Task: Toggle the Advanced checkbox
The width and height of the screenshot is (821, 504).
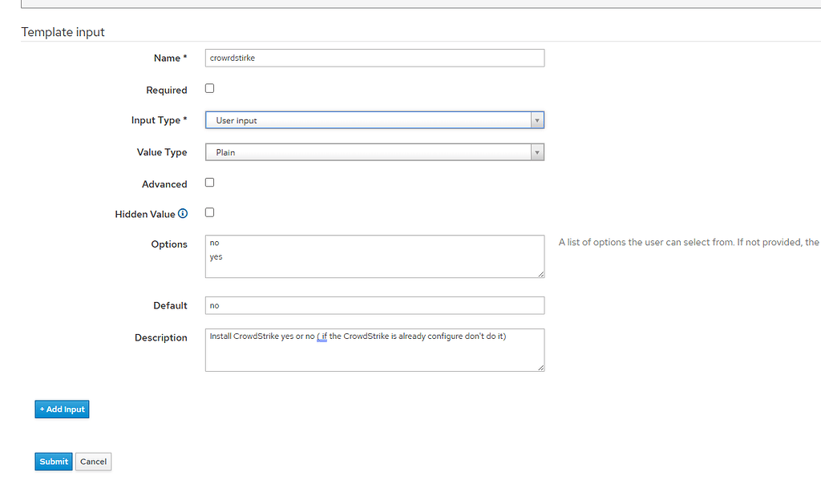Action: [209, 182]
